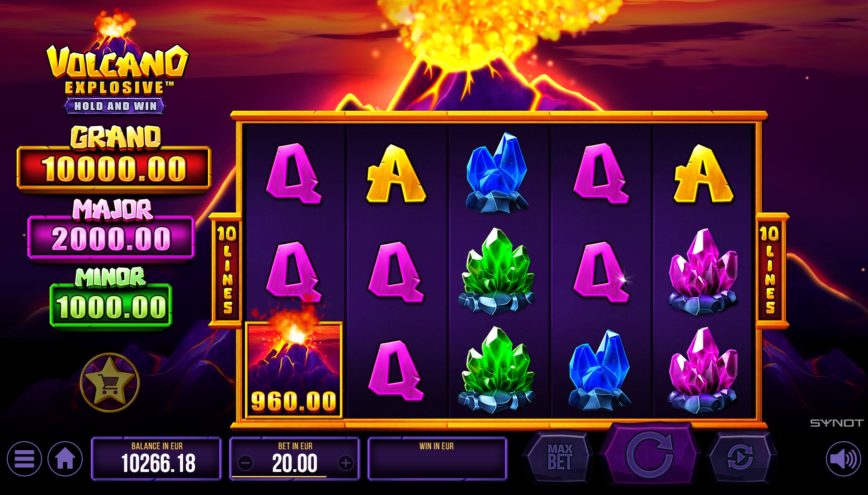Click the bet amount 20.00 field
The width and height of the screenshot is (868, 495).
(295, 463)
